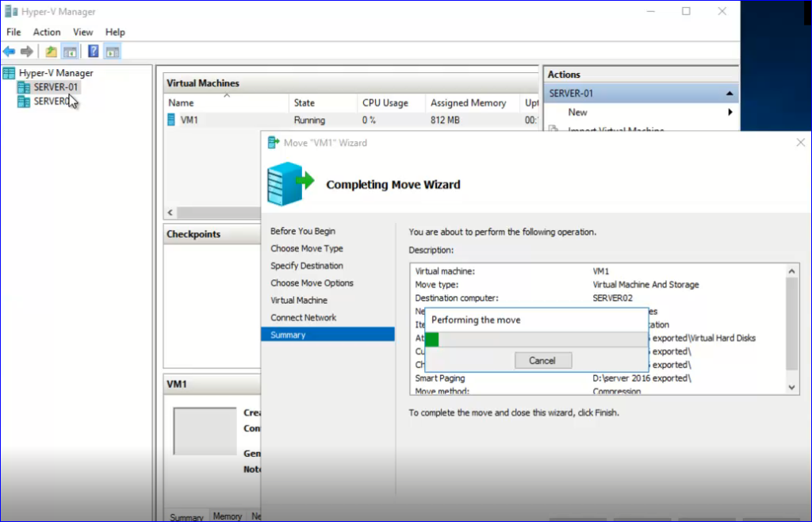Click New in the Actions pane
This screenshot has height=522, width=812.
[577, 112]
